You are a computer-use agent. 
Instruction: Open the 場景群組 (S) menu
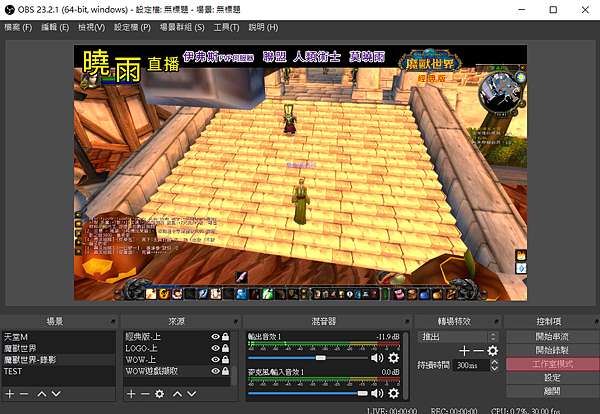[x=182, y=27]
